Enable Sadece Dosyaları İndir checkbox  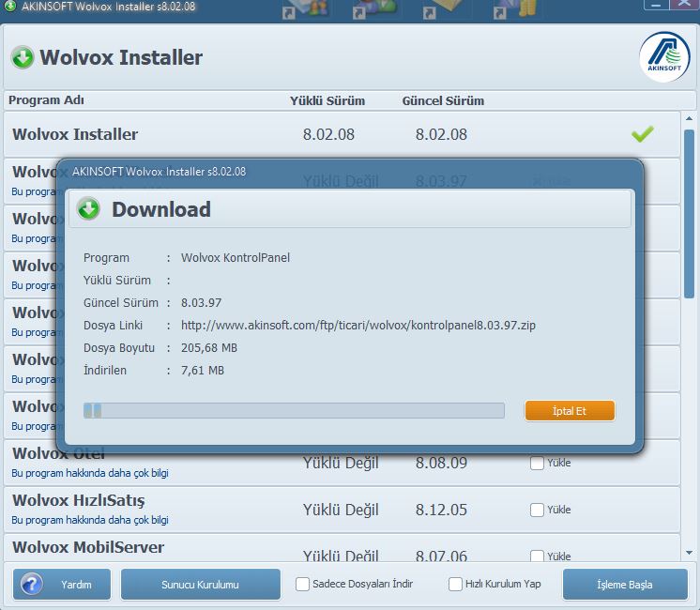coord(302,584)
